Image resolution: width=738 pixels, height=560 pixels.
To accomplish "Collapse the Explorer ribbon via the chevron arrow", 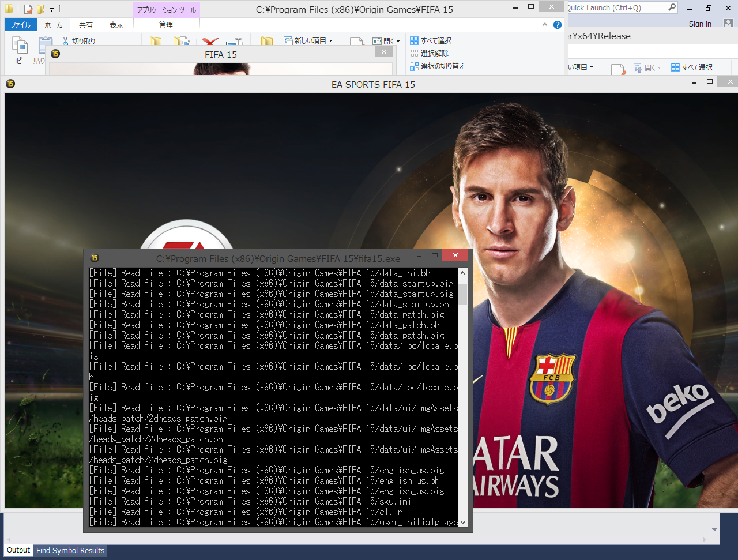I will click(544, 24).
